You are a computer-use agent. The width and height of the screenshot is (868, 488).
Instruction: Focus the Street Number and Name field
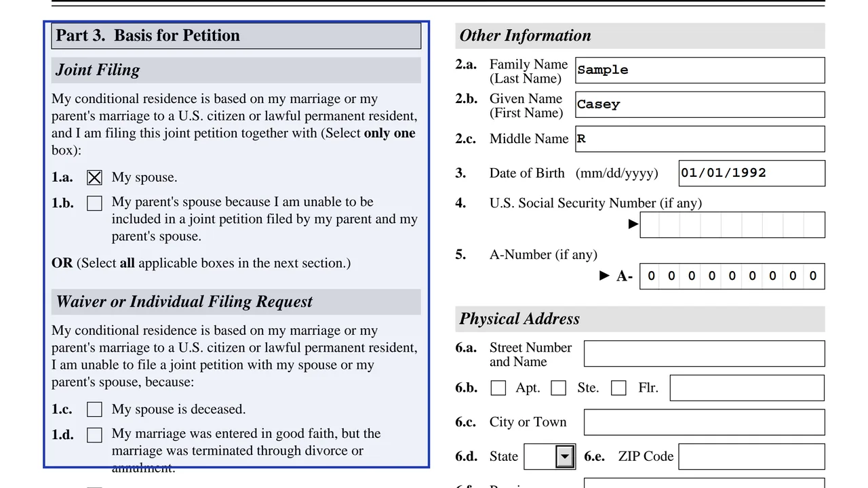(705, 354)
